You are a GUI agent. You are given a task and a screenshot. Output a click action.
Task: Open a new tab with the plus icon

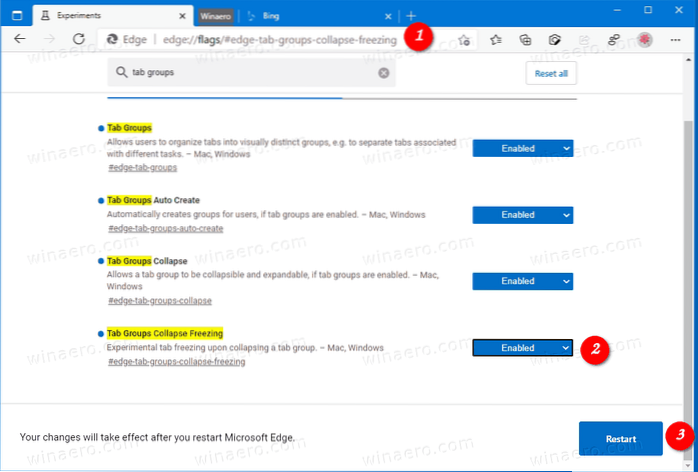tap(411, 16)
